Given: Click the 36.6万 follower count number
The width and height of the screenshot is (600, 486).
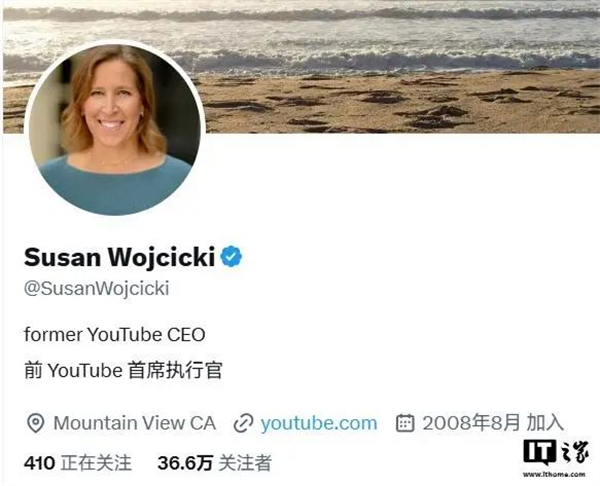Looking at the screenshot, I should 185,463.
